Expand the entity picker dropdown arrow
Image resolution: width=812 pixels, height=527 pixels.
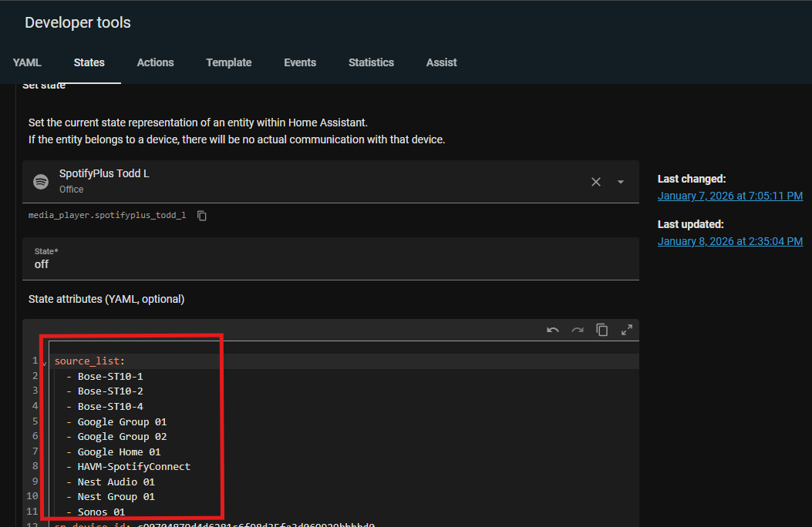tap(621, 182)
